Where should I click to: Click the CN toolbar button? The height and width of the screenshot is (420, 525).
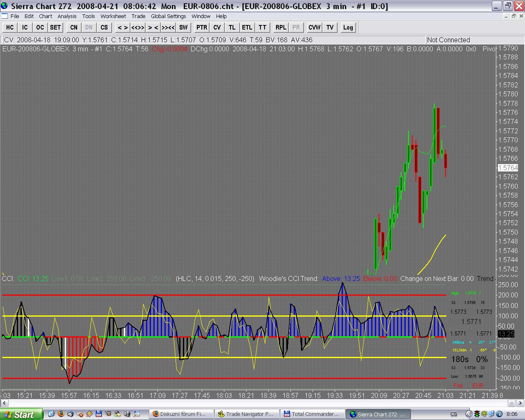[74, 27]
